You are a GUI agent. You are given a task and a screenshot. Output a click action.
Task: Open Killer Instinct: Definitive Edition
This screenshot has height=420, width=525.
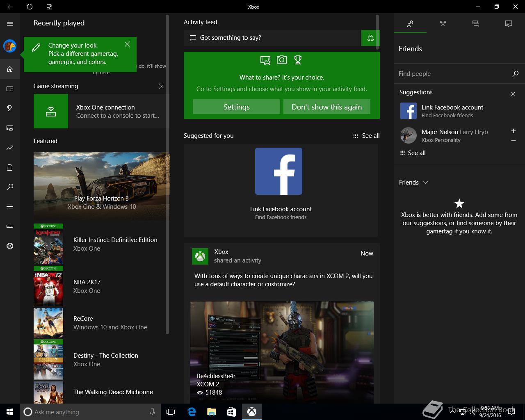coord(101,244)
